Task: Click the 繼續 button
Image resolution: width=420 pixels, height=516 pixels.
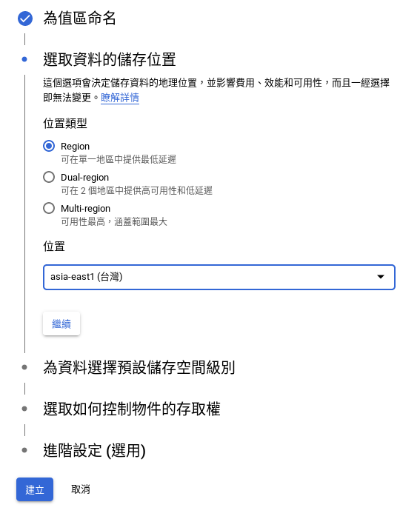Action: [x=61, y=324]
